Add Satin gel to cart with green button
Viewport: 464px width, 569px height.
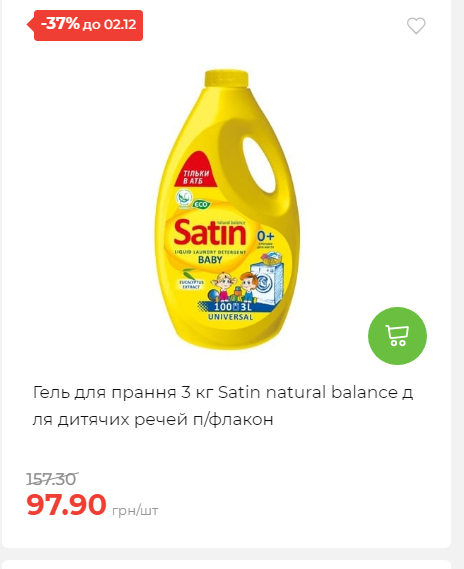coord(397,336)
